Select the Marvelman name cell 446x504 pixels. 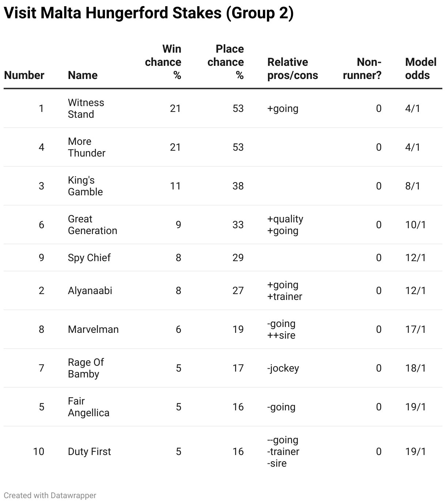click(93, 330)
